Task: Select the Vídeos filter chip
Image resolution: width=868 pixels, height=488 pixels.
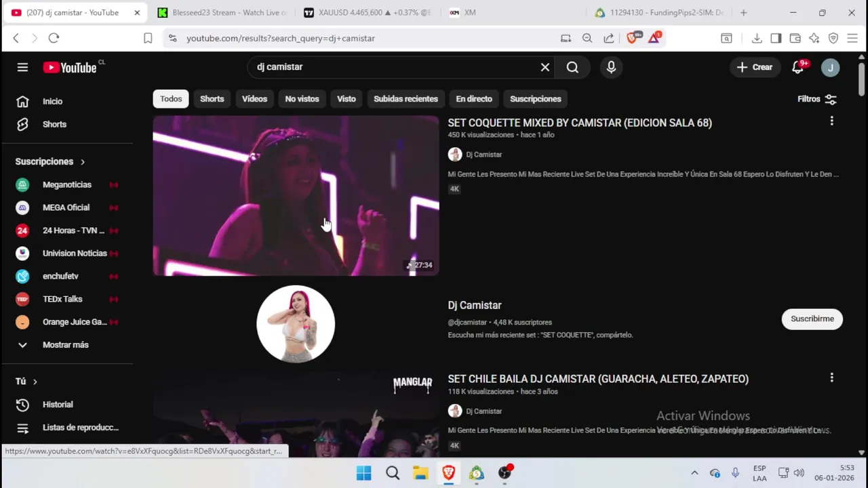Action: pos(254,99)
